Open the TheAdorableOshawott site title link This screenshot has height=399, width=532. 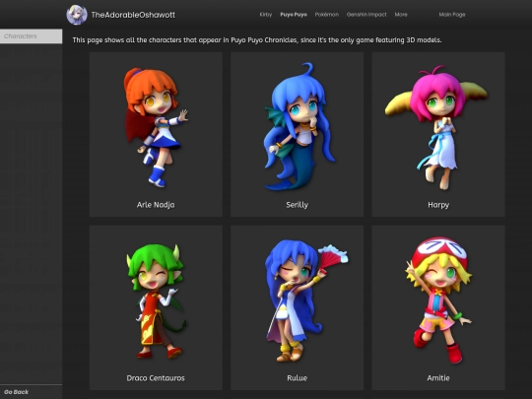pos(133,15)
